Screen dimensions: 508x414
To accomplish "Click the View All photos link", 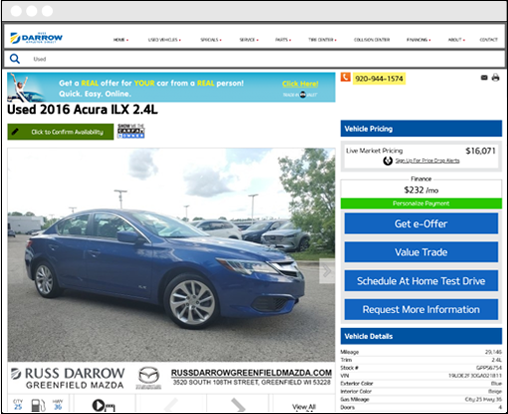I will pyautogui.click(x=304, y=407).
